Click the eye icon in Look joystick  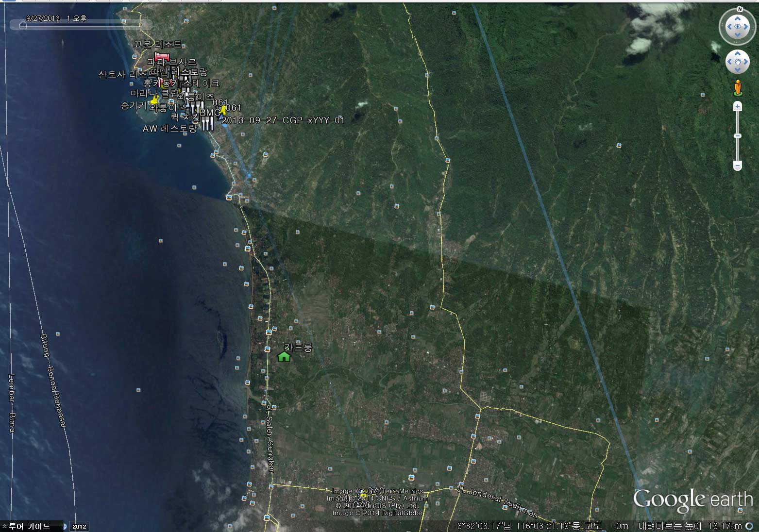pos(738,27)
